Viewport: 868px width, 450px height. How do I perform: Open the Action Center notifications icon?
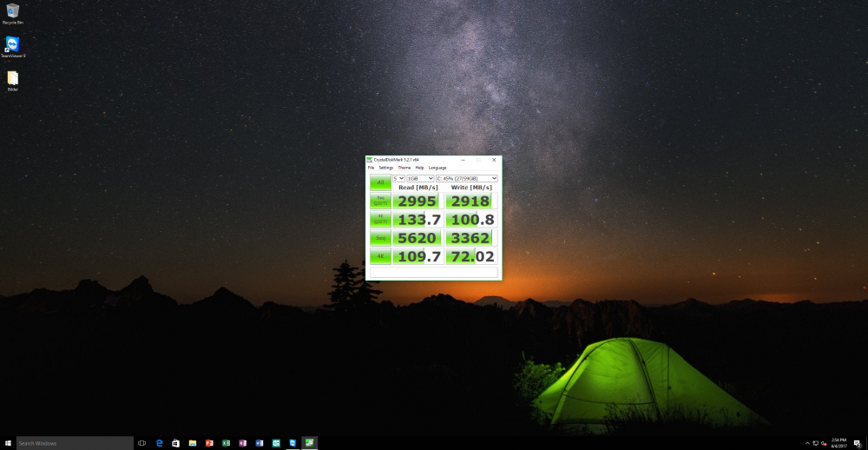pyautogui.click(x=857, y=443)
